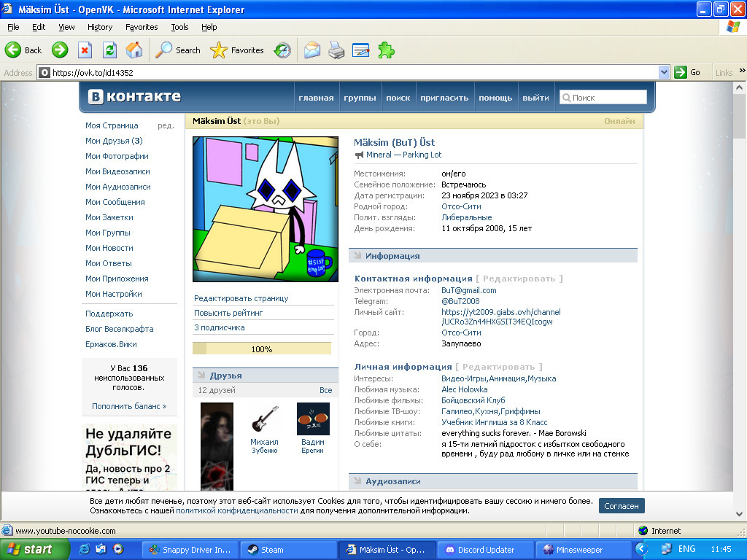Click the red Stop icon in toolbar
Viewport: 747px width, 560px height.
pyautogui.click(x=85, y=50)
